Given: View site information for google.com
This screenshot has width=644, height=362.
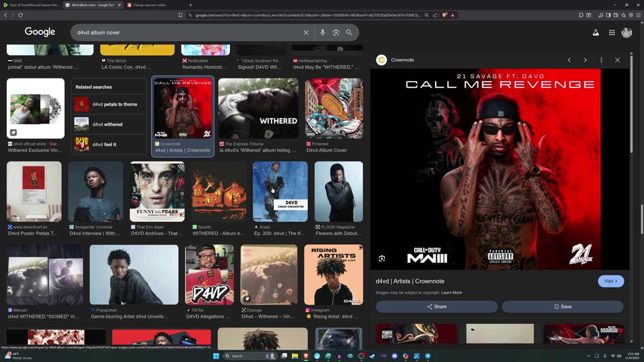Looking at the screenshot, I should point(190,15).
